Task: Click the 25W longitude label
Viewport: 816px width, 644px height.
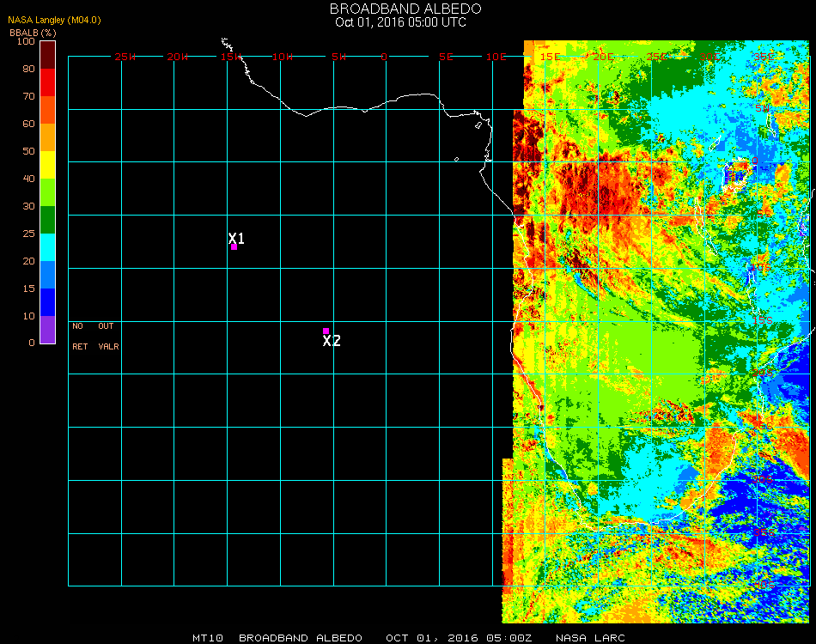Action: coord(125,57)
